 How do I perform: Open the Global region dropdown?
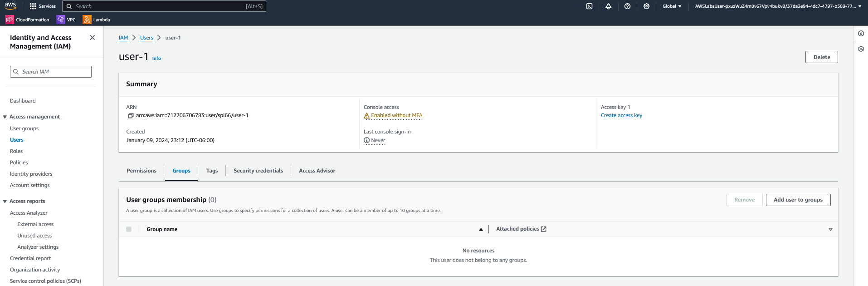[x=672, y=6]
